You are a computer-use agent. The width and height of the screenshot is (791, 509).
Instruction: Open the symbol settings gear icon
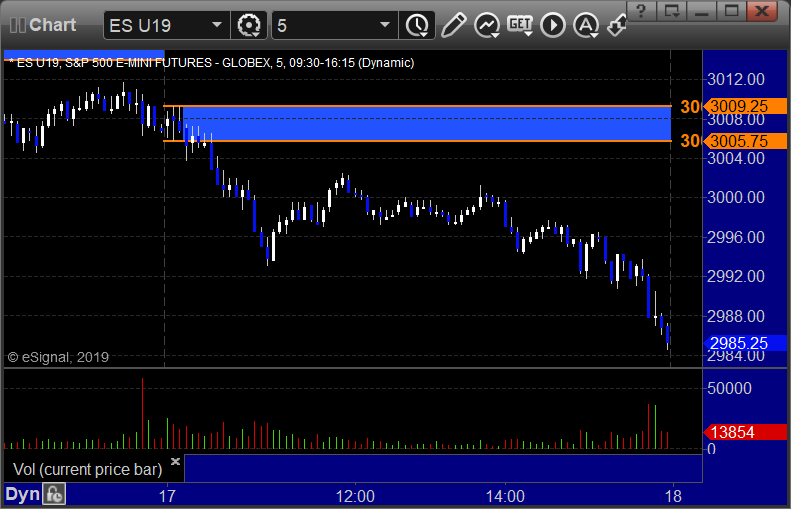249,25
